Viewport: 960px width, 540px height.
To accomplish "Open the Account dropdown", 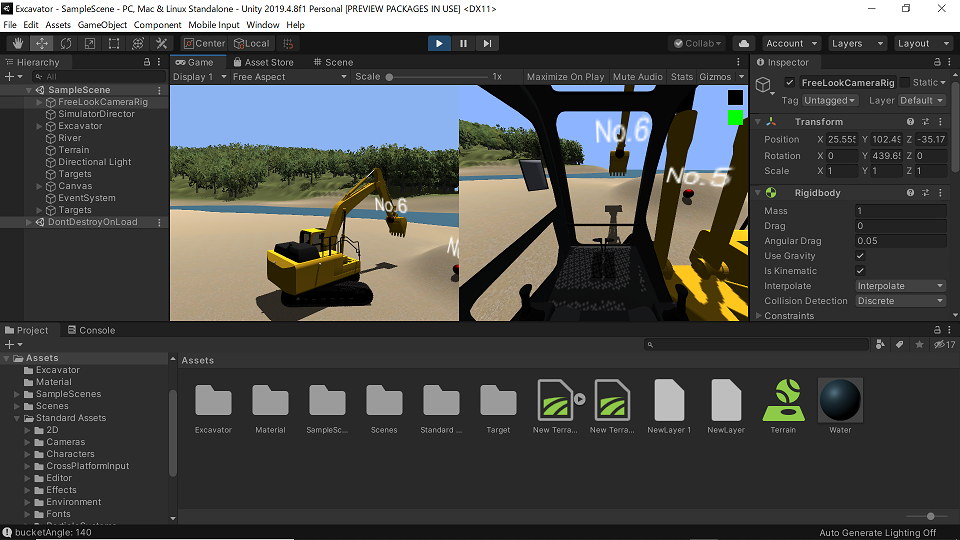I will click(x=792, y=43).
